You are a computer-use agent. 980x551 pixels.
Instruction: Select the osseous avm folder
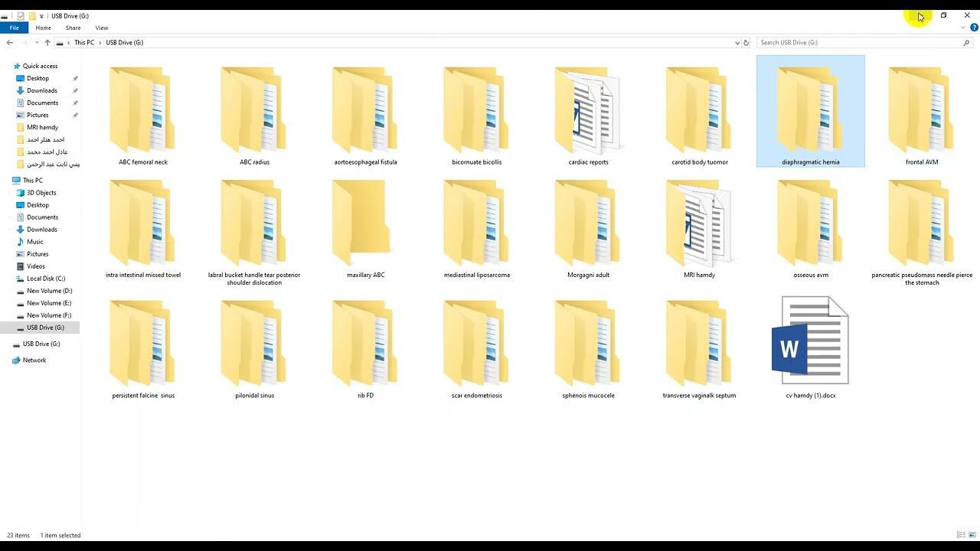pos(811,230)
